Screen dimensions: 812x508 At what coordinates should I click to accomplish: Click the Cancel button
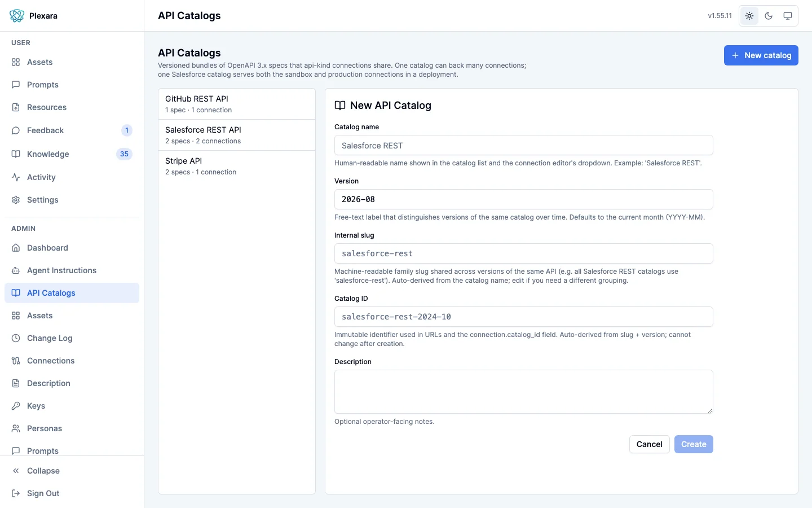(x=650, y=444)
